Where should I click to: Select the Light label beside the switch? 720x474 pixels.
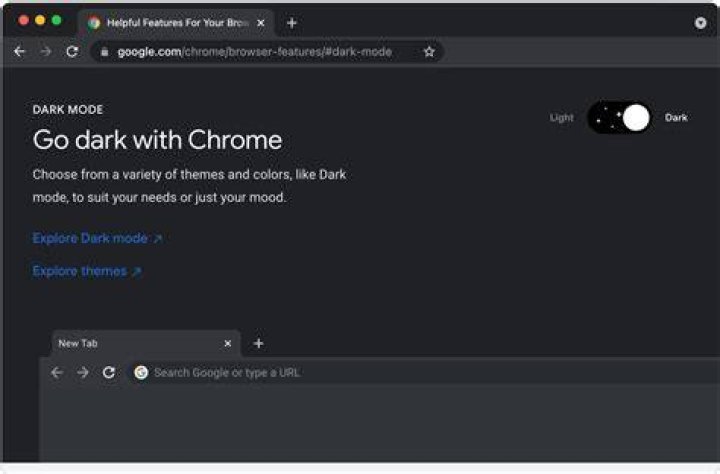562,118
